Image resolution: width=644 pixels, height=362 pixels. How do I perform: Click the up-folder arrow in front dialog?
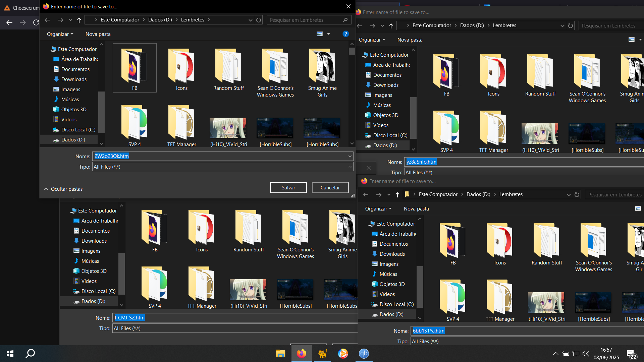click(x=79, y=20)
